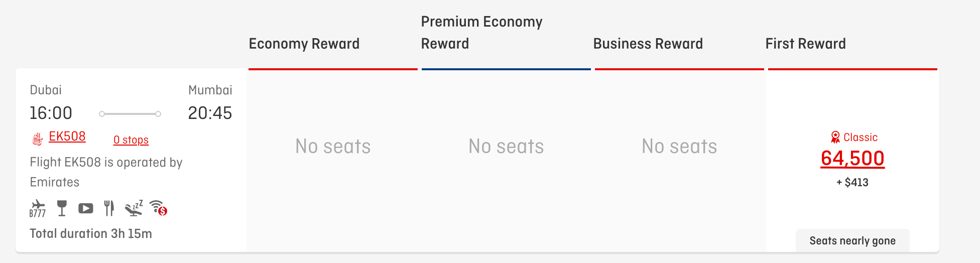Image resolution: width=980 pixels, height=263 pixels.
Task: Click the Premium Economy No seats cell
Action: 506,147
